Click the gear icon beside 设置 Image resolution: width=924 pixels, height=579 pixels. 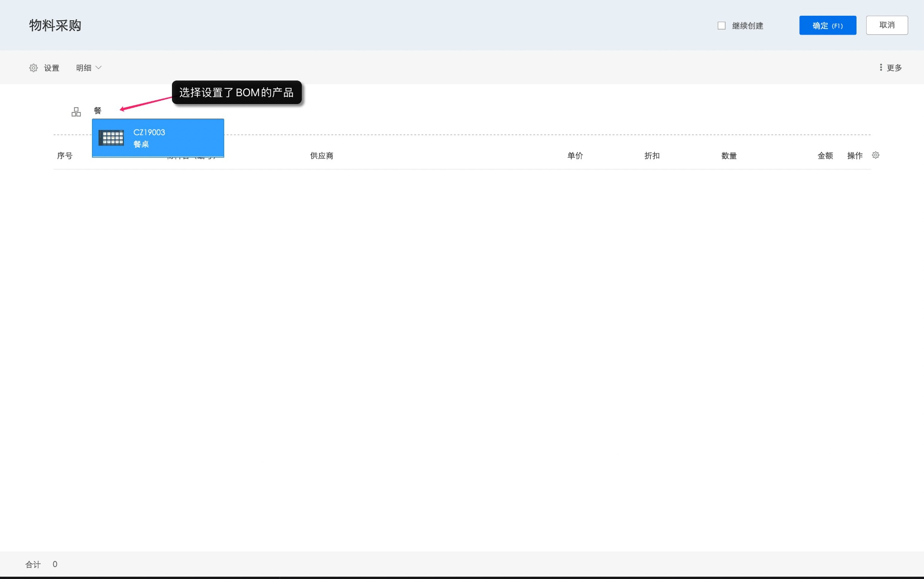coord(33,68)
